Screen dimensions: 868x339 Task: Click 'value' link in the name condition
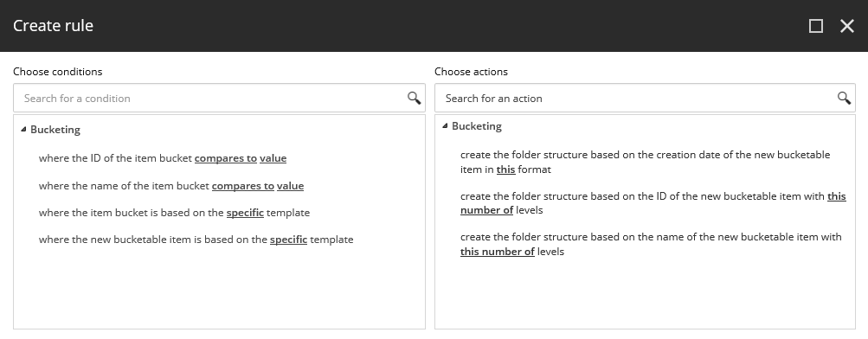click(290, 186)
